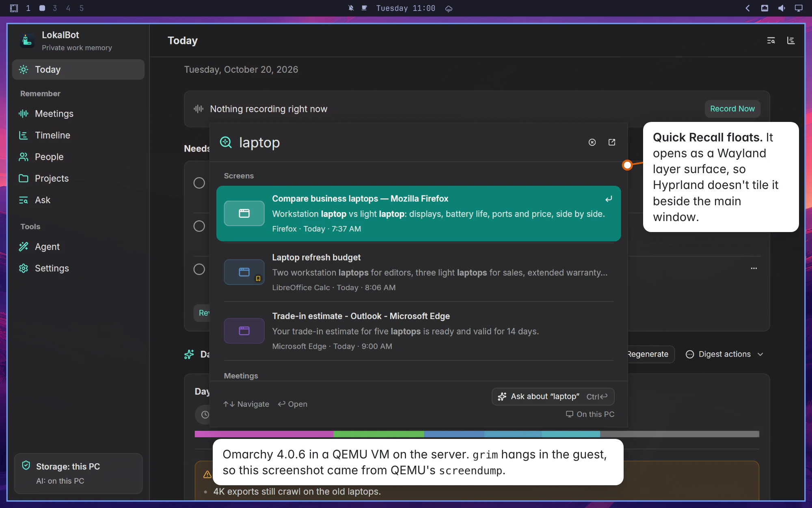This screenshot has width=812, height=508.
Task: Open Compare business laptops Firefox result
Action: coord(419,214)
